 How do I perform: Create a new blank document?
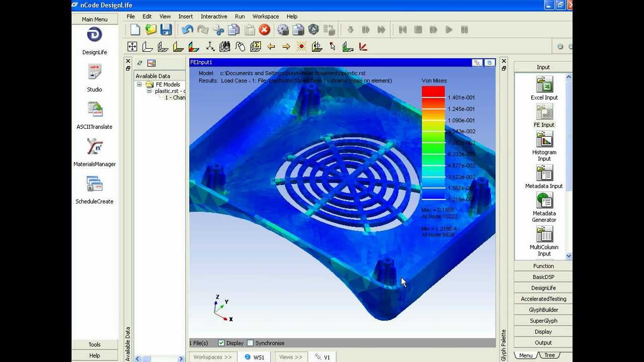135,30
